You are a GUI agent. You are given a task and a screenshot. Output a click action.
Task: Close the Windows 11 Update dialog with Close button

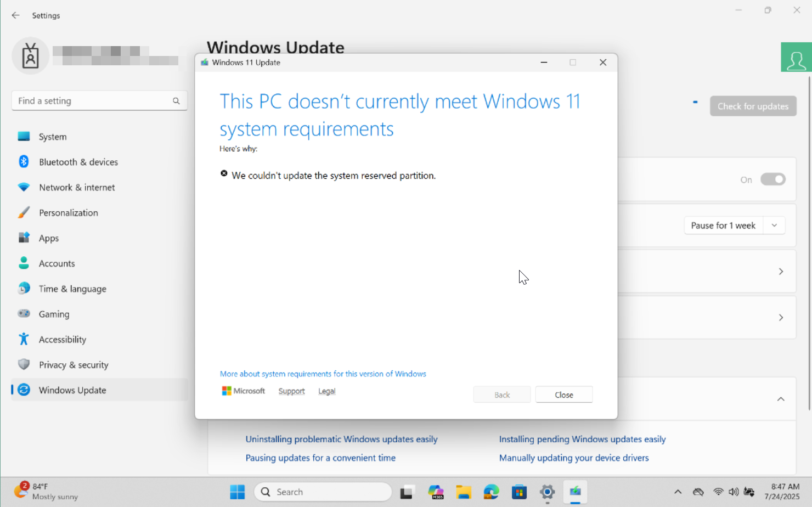tap(564, 395)
